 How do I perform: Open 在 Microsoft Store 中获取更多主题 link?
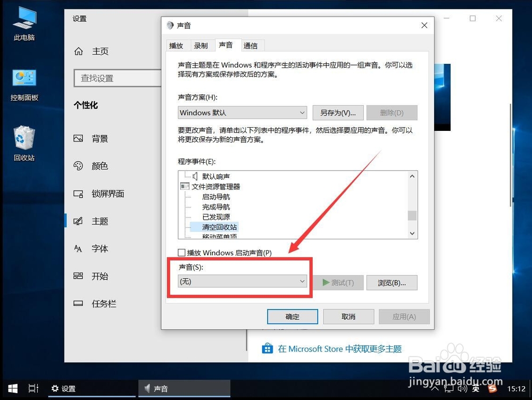(339, 349)
